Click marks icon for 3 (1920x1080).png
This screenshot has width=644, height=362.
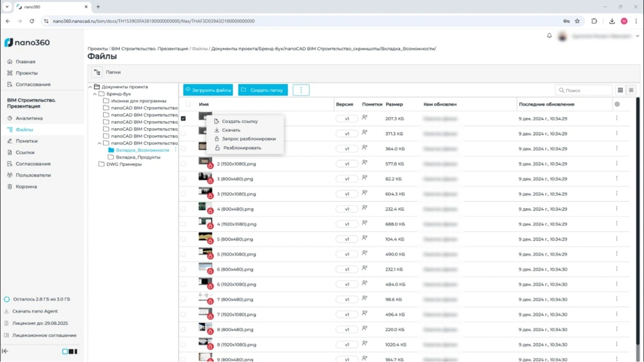(x=365, y=193)
